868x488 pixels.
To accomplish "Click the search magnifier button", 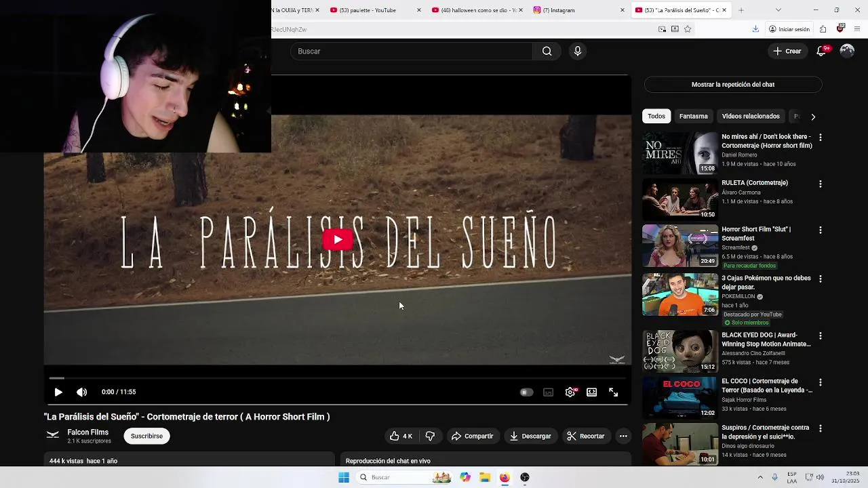I will pos(547,51).
